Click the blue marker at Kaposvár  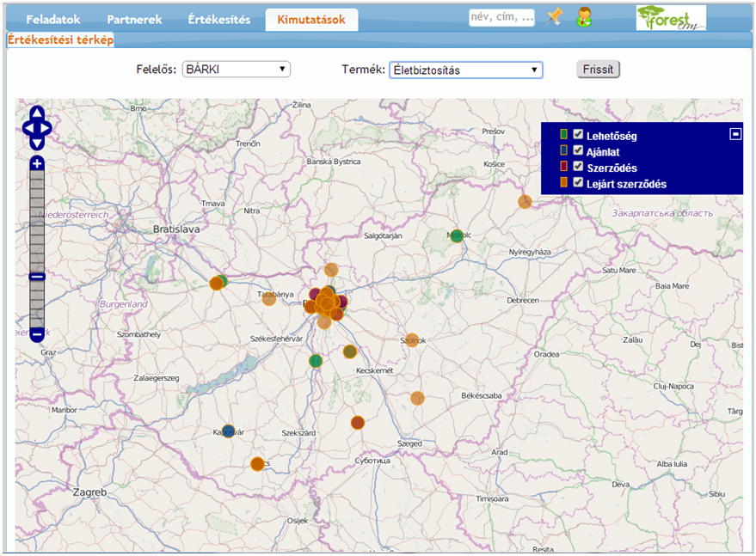[x=228, y=431]
